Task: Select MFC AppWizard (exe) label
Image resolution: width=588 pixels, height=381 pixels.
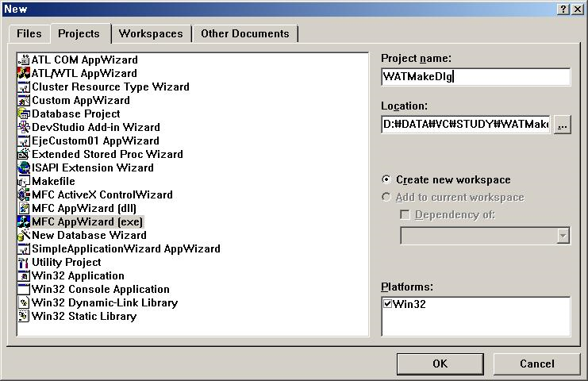Action: click(87, 221)
